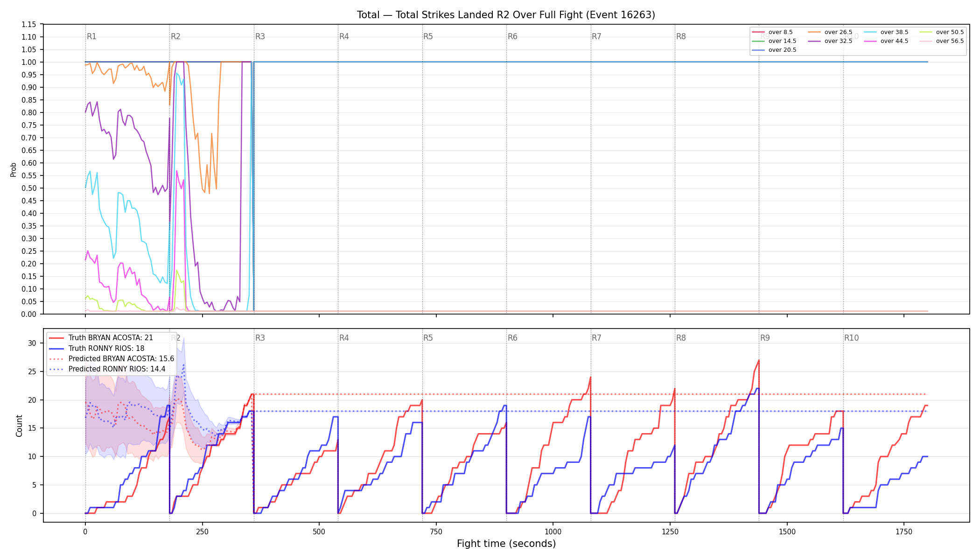Click the 1750 tick on the time axis
The width and height of the screenshot is (980, 560).
tap(904, 532)
